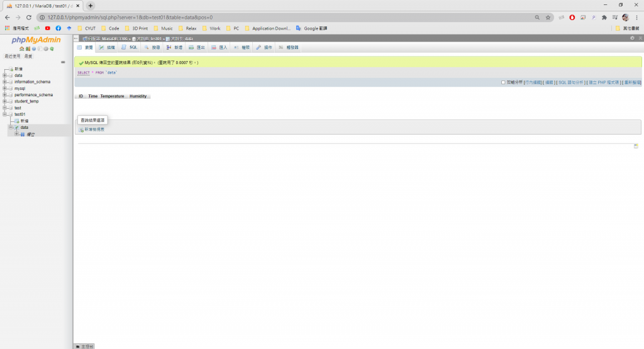Click the inline edit link above the results
This screenshot has height=349, width=644.
(533, 82)
